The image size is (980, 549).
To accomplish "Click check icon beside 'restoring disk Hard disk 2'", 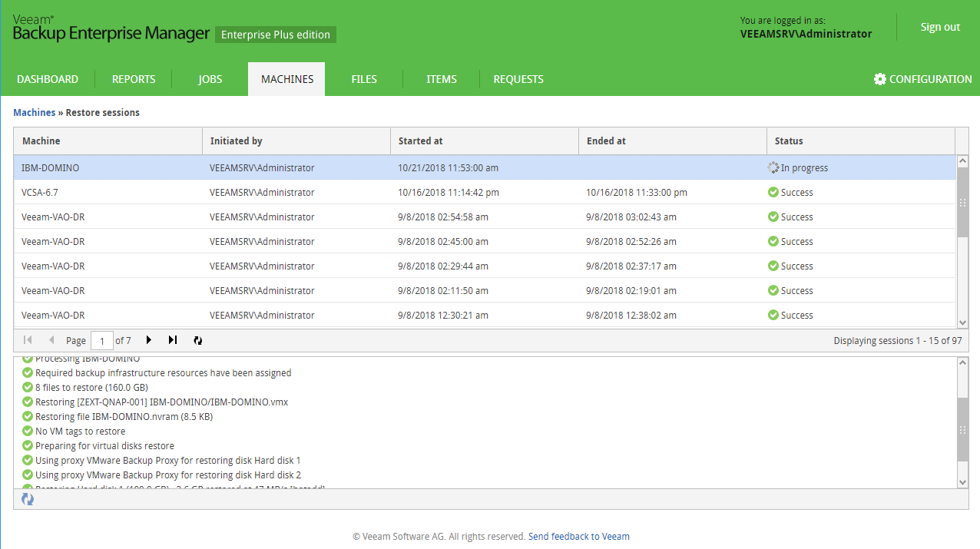I will [x=28, y=475].
